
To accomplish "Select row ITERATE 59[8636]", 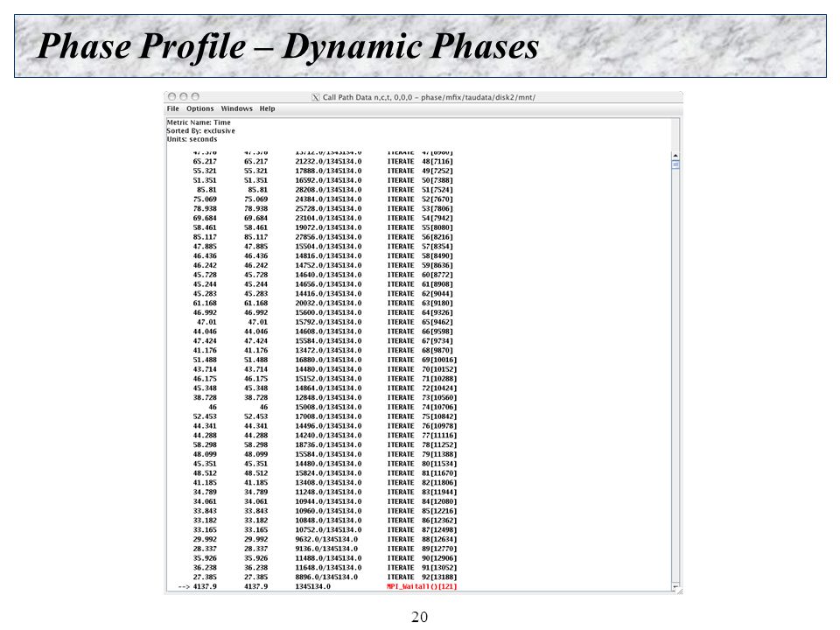I will (323, 265).
